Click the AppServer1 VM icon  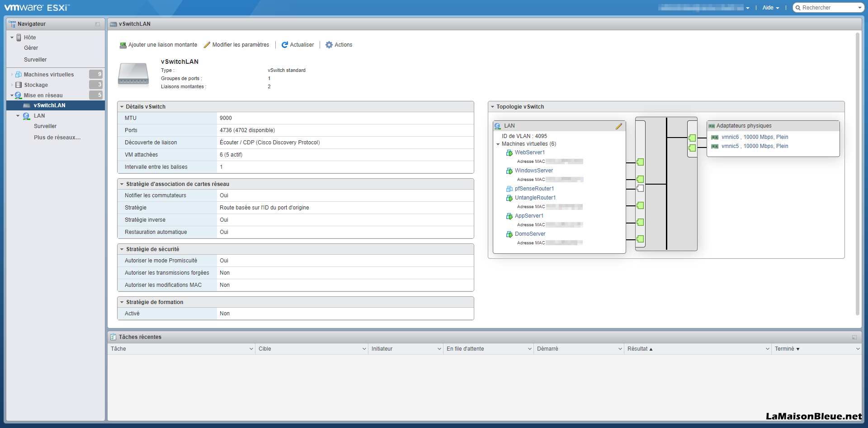(x=509, y=216)
